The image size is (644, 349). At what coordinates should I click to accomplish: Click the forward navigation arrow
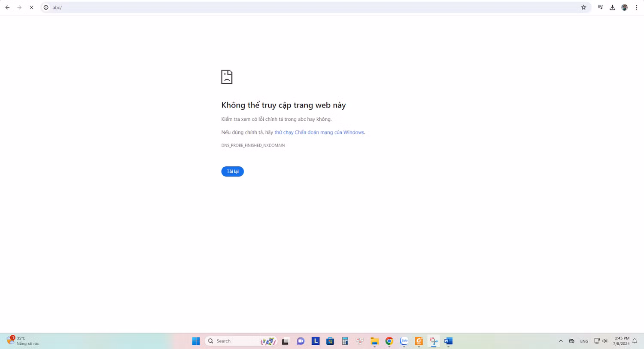point(19,7)
